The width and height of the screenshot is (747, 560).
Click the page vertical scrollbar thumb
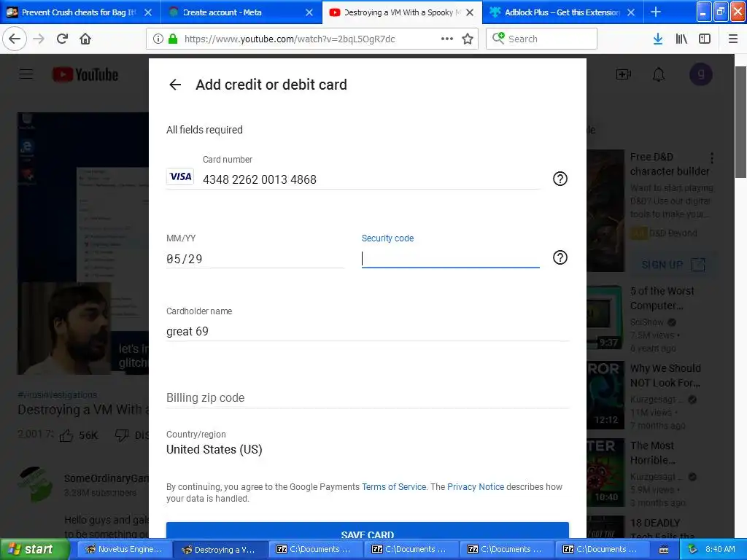tap(741, 122)
